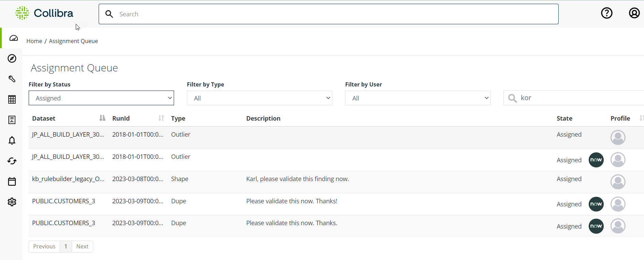
Task: Open the calendar scheduler icon in sidebar
Action: coord(12,181)
